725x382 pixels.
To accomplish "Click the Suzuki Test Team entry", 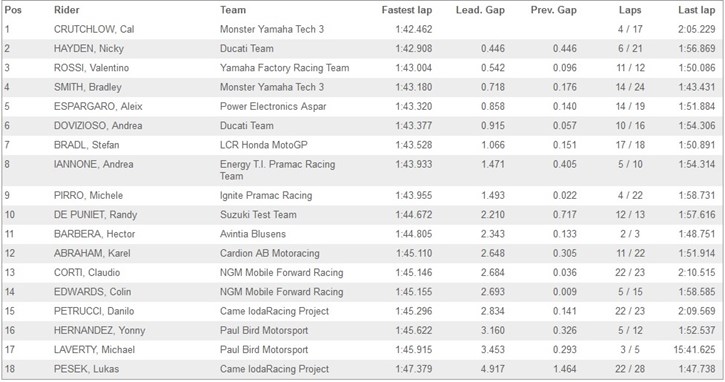I will 258,215.
